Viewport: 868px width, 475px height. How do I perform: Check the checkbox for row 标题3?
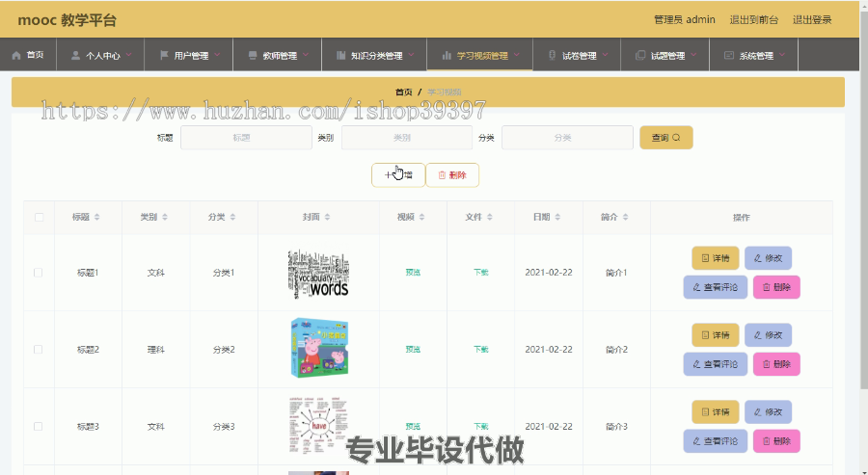(x=39, y=426)
